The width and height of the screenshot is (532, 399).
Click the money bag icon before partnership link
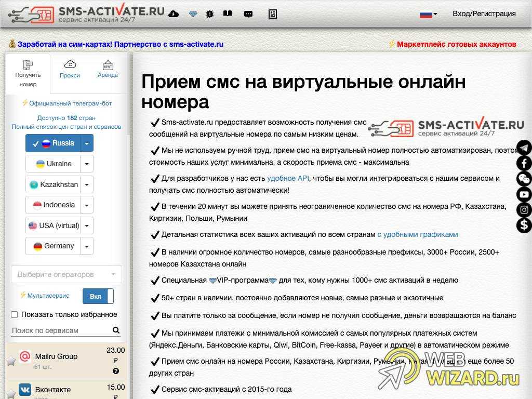(x=12, y=44)
